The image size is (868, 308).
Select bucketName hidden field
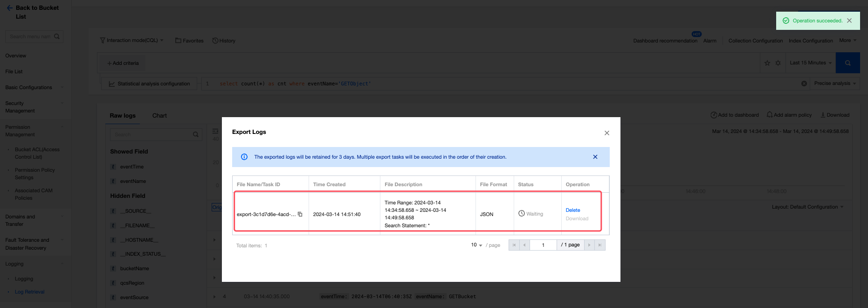click(134, 268)
